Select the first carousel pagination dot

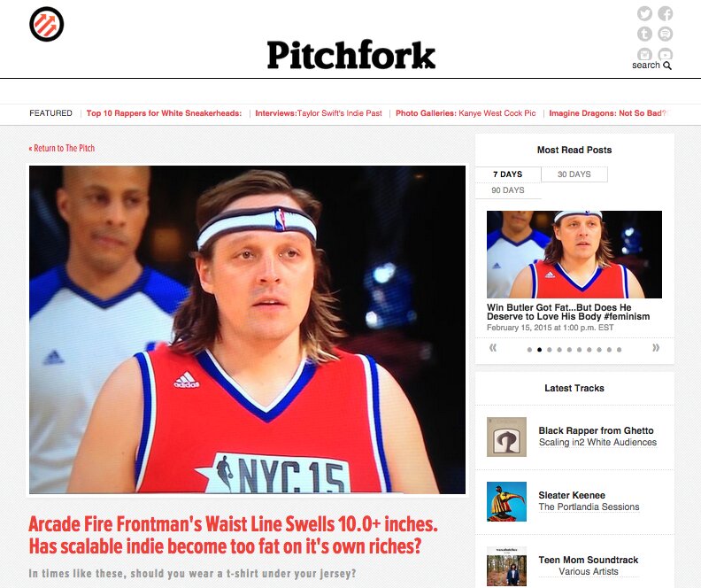pyautogui.click(x=529, y=350)
